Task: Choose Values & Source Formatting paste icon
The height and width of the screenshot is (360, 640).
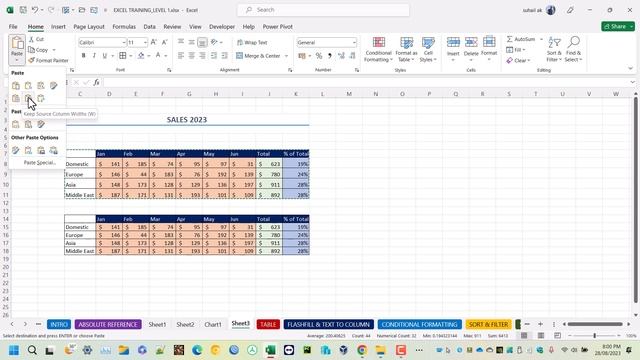Action: tap(41, 124)
